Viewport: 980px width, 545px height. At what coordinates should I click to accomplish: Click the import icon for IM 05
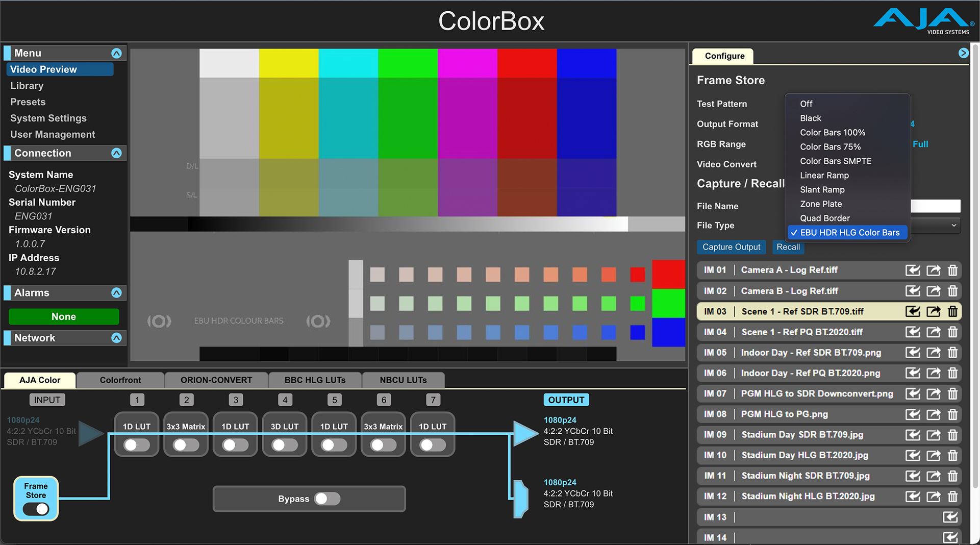click(912, 353)
